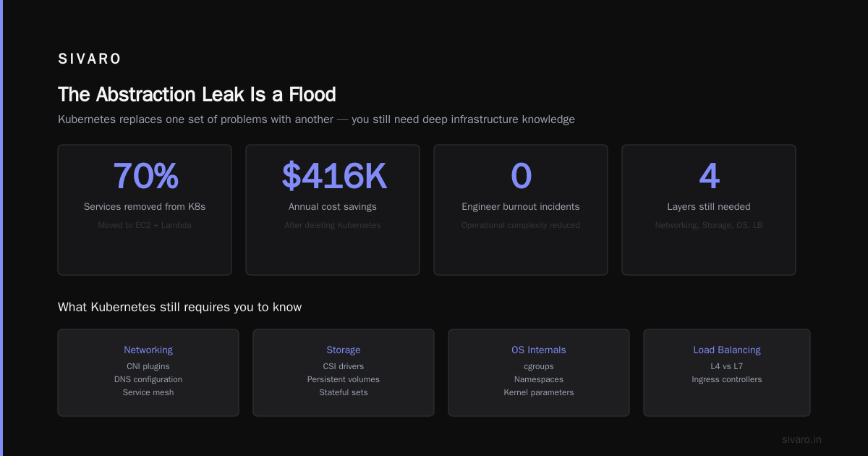Click the 70% statistic value

(145, 176)
